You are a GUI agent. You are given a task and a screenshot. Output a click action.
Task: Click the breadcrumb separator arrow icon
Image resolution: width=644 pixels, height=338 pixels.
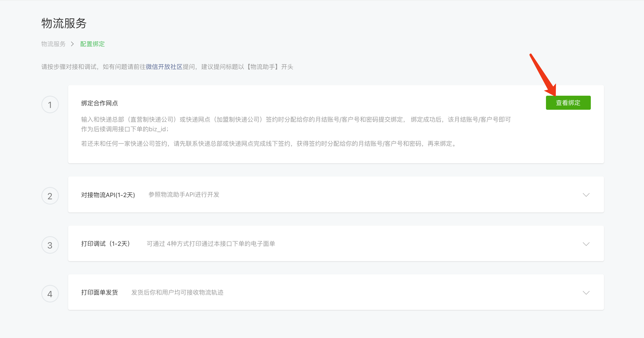click(x=73, y=44)
